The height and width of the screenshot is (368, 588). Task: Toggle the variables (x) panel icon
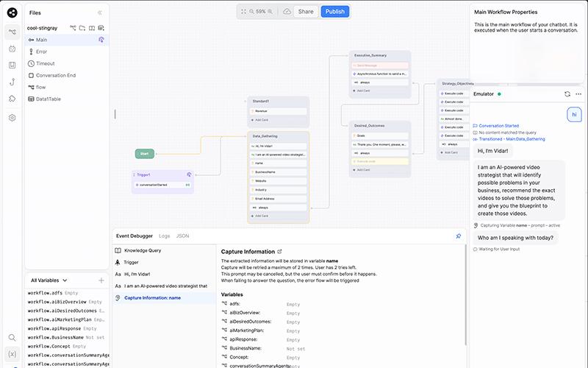click(x=12, y=354)
